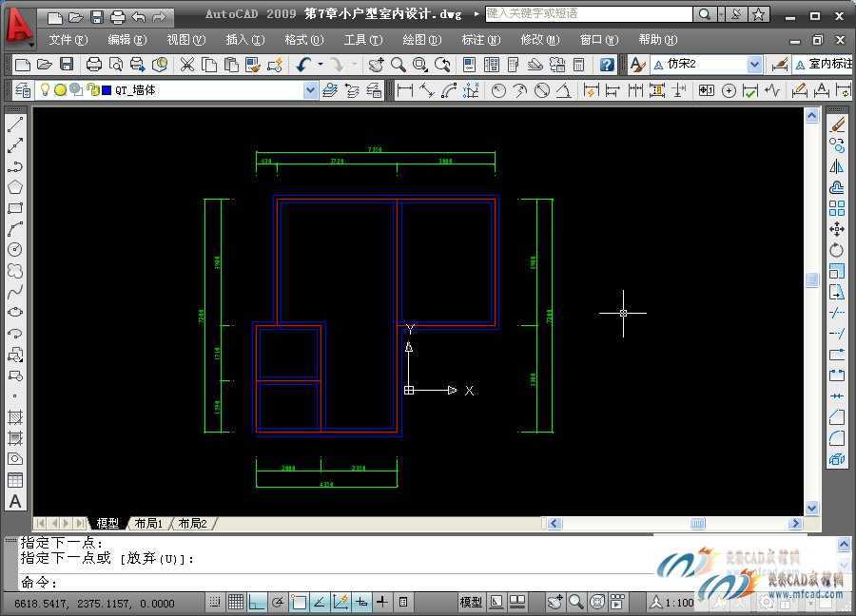Select the Line tool in draw toolbar
The width and height of the screenshot is (856, 616).
(x=15, y=125)
